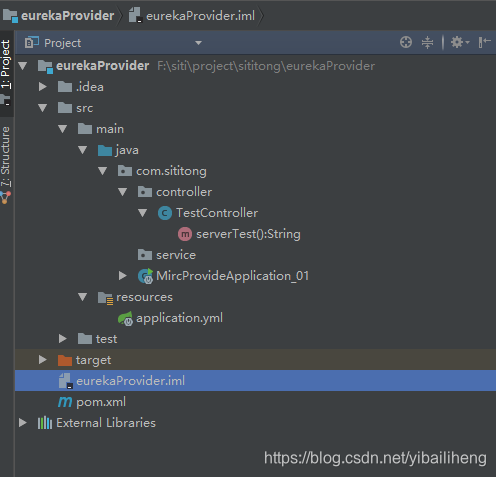The width and height of the screenshot is (496, 477).
Task: Select MircProvideApplication_01 class
Action: pos(233,276)
